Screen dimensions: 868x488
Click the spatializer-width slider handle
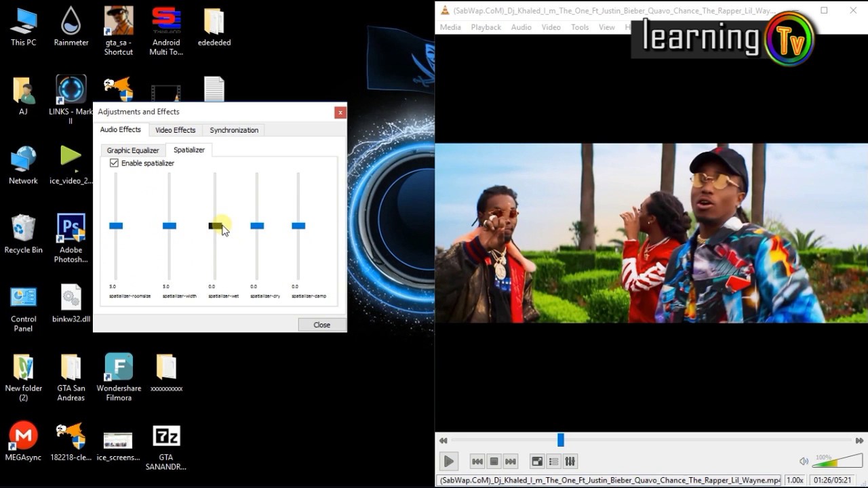170,226
